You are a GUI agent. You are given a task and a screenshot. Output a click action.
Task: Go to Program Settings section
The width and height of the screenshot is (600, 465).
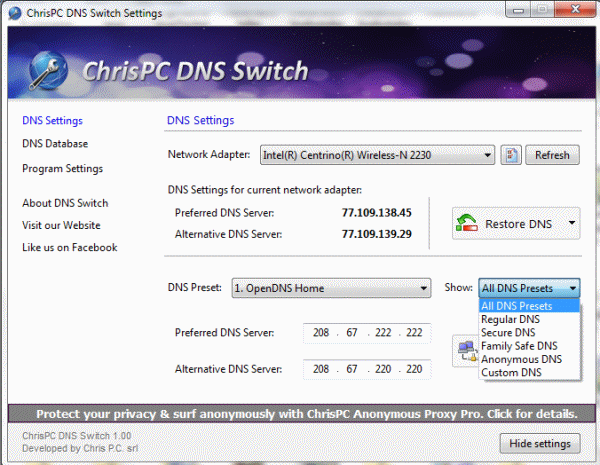click(x=62, y=168)
